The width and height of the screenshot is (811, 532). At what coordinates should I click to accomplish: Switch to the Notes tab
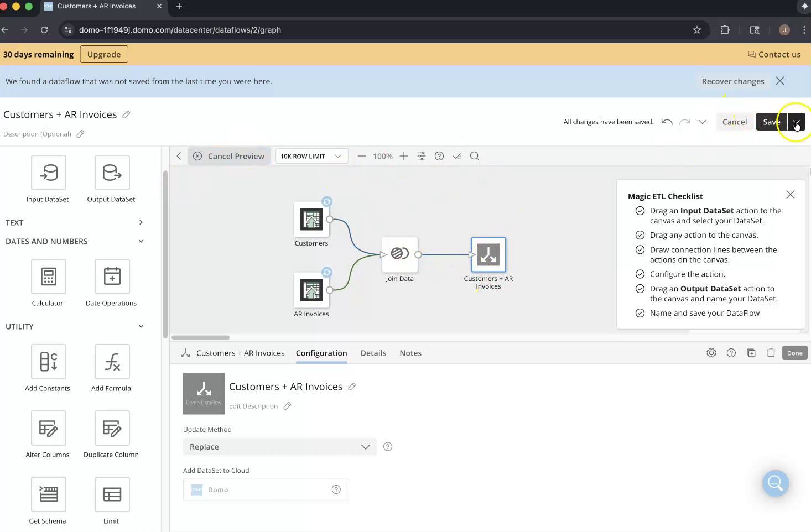click(x=410, y=353)
